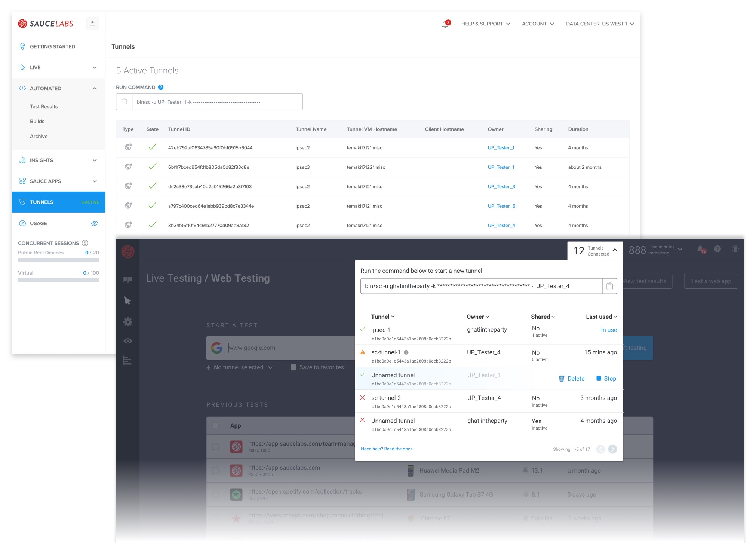Check the app.saucelabs.com 2556 x 3256 row checkbox
Screen dimensions: 756x556
[x=216, y=471]
